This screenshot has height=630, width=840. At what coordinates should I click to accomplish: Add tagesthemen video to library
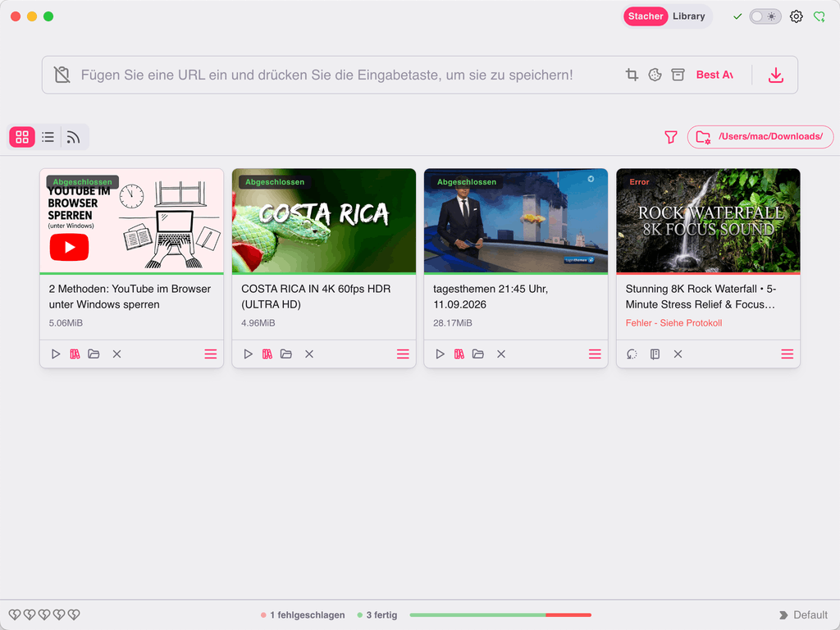[x=459, y=354]
